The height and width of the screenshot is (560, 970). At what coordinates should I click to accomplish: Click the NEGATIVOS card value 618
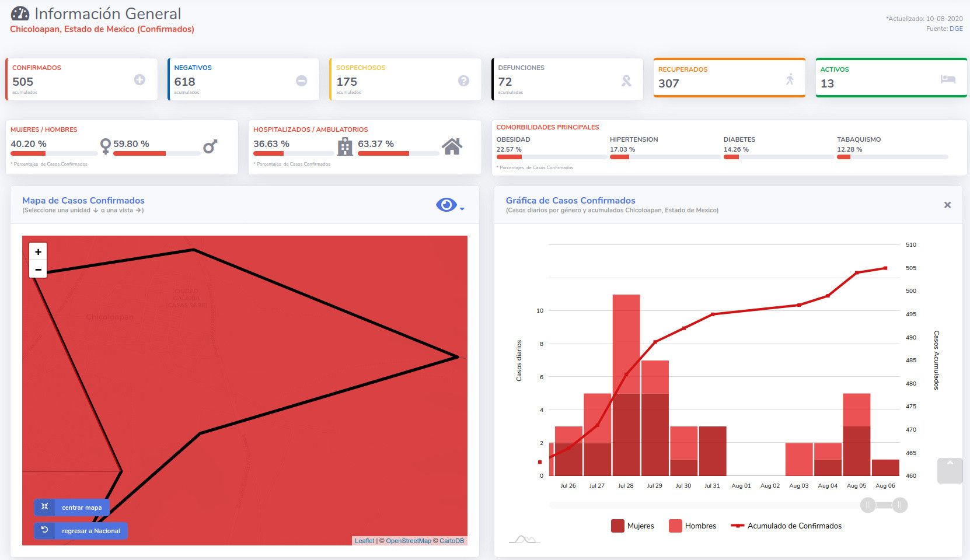[x=184, y=82]
